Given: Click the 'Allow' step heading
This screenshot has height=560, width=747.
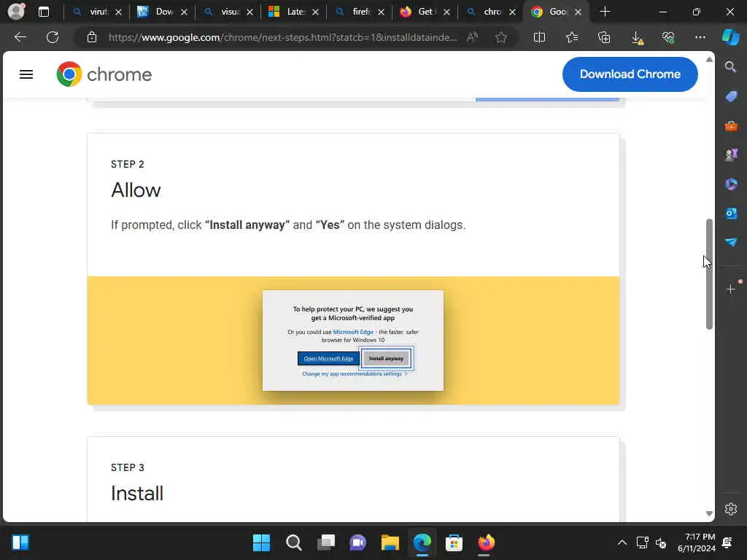Looking at the screenshot, I should pos(136,190).
